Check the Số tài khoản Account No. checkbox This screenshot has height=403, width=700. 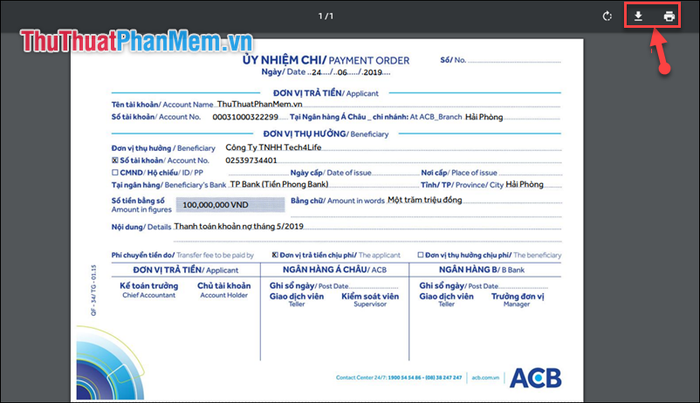(115, 160)
